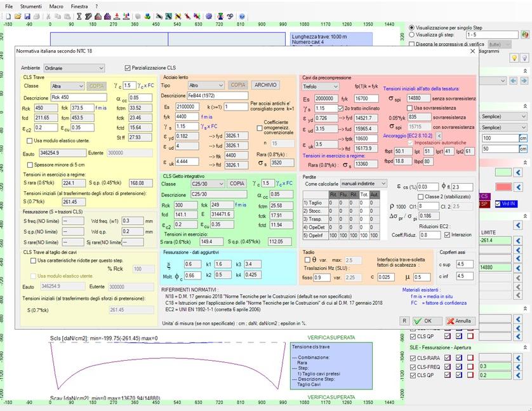The width and height of the screenshot is (532, 411).
Task: Click the Help question-mark icon on the toolbar
Action: click(242, 17)
